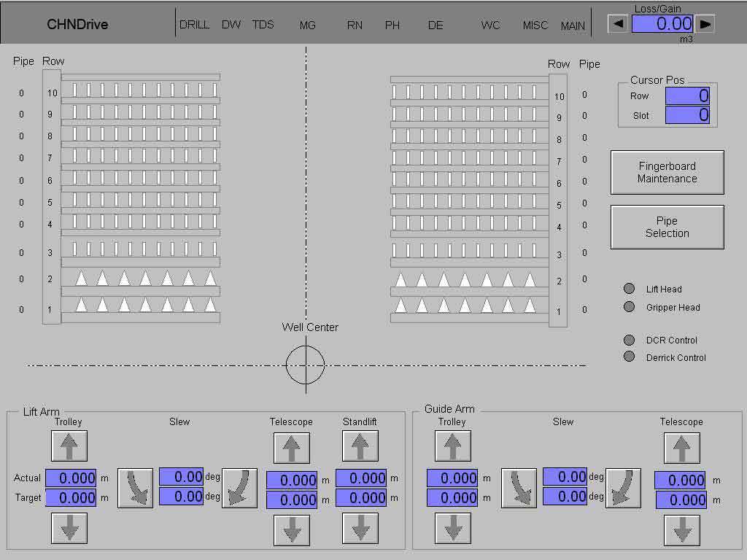
Task: Toggle the Gripper Head indicator
Action: tap(630, 307)
